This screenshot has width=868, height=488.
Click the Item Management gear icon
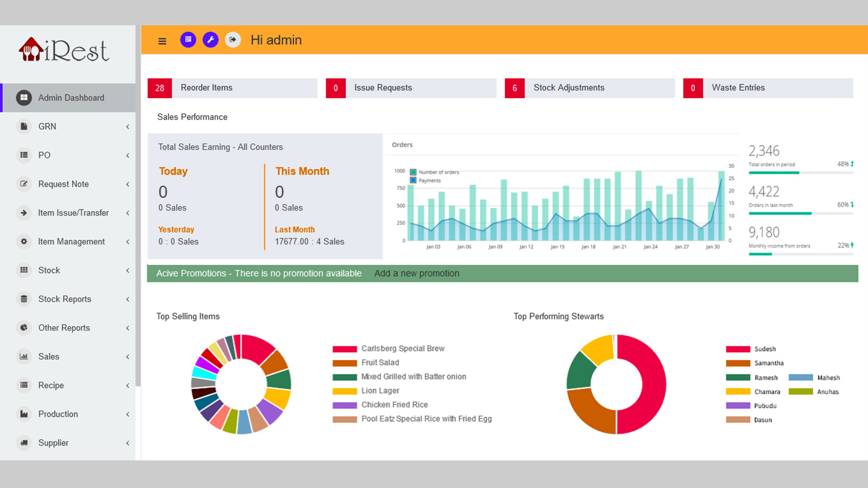(24, 241)
